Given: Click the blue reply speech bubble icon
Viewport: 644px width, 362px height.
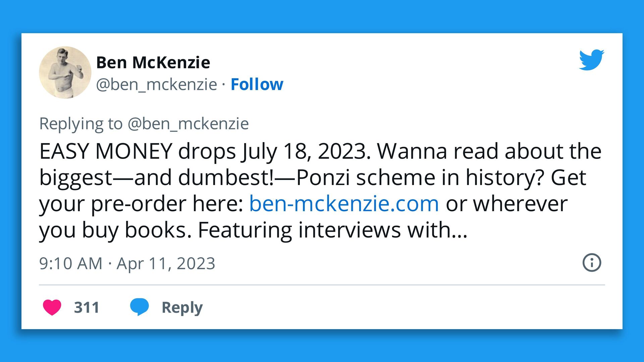Looking at the screenshot, I should (139, 307).
